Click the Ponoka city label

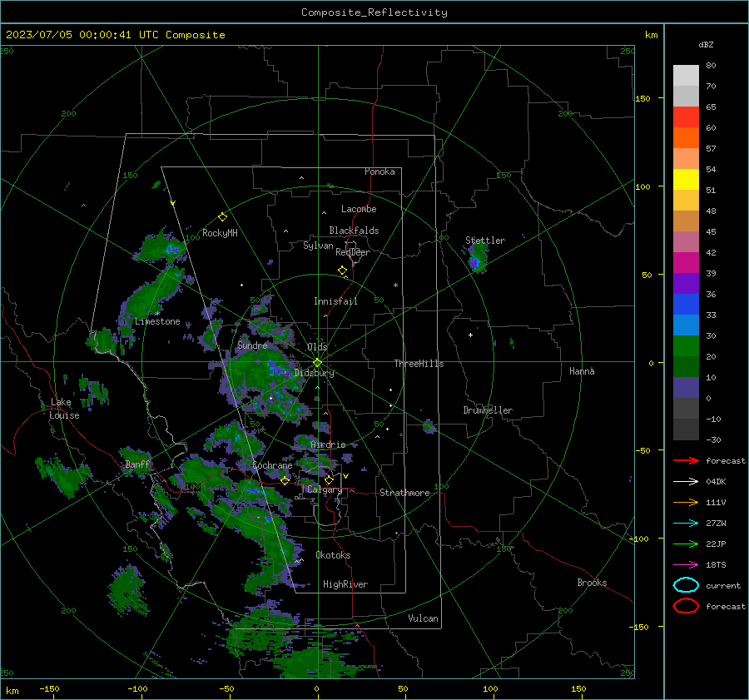click(379, 171)
